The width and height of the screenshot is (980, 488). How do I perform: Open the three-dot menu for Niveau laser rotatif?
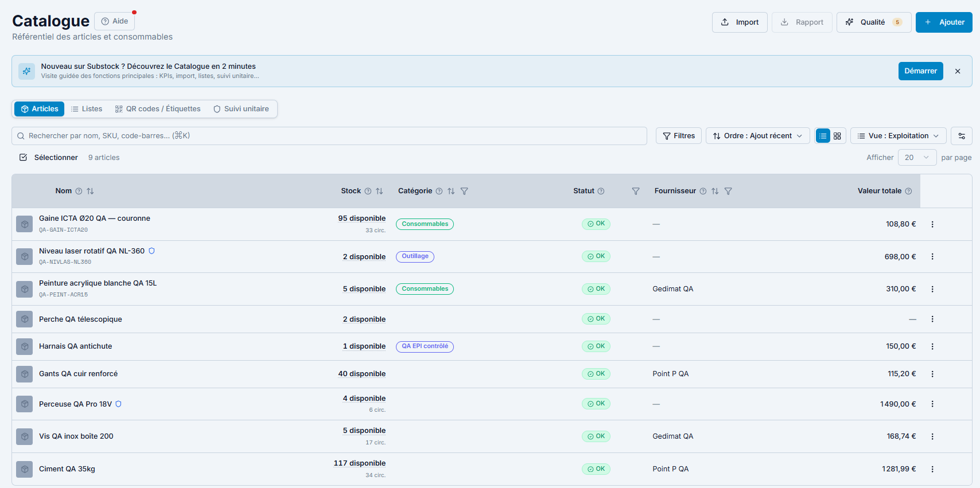(932, 257)
